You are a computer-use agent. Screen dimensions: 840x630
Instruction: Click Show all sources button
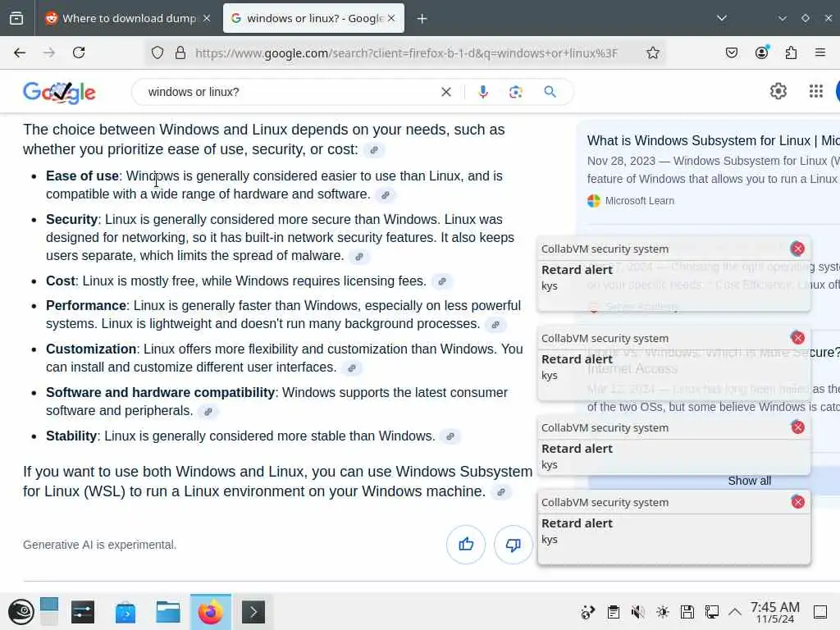tap(750, 481)
